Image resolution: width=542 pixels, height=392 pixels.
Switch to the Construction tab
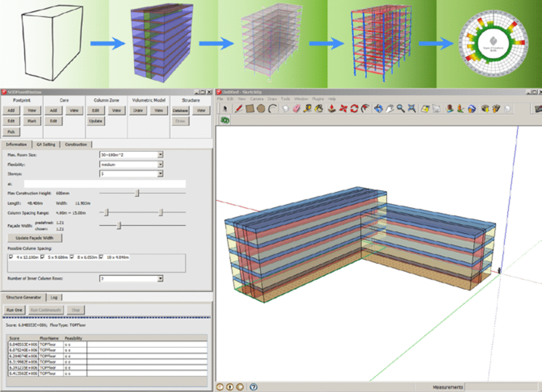pyautogui.click(x=76, y=144)
